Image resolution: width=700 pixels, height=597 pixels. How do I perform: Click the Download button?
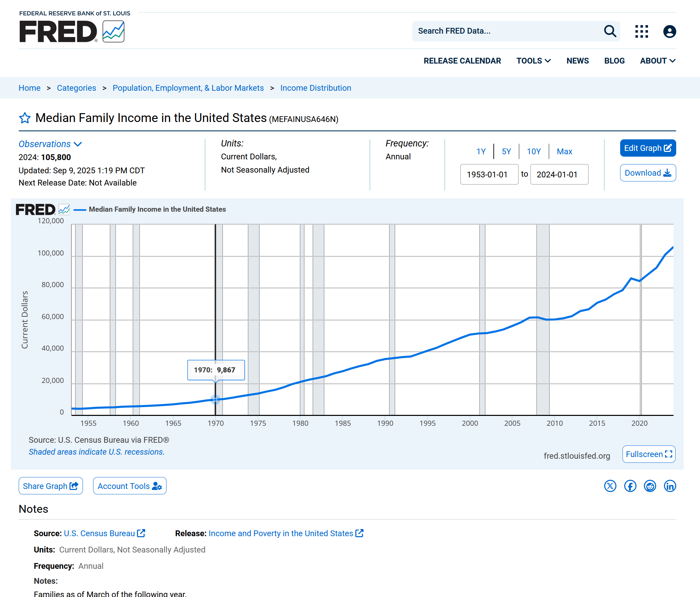[x=648, y=173]
